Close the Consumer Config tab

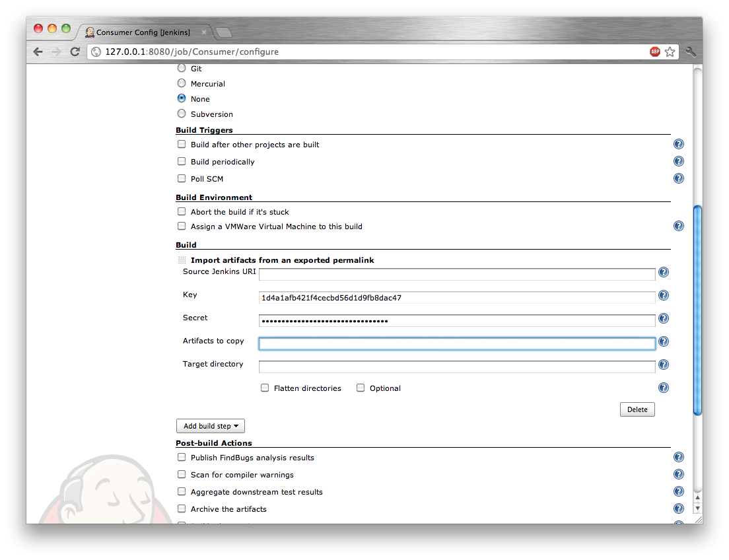(x=203, y=32)
